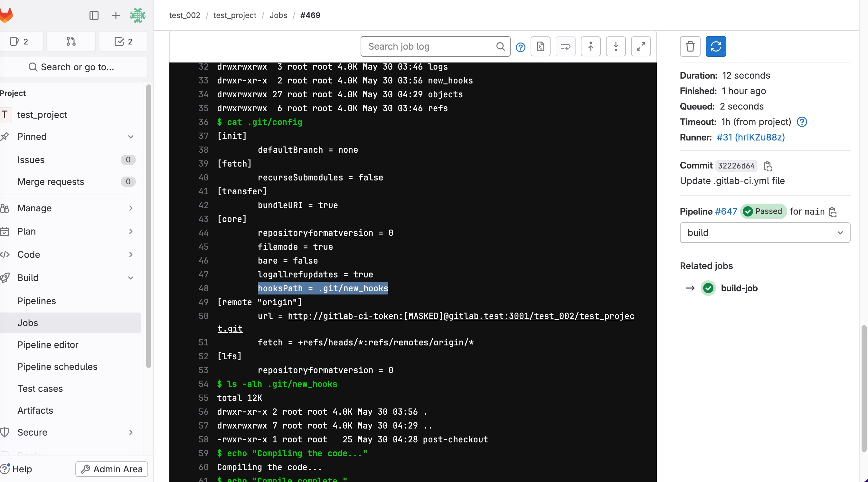Open pipeline #647 link
The height and width of the screenshot is (482, 868).
[726, 211]
